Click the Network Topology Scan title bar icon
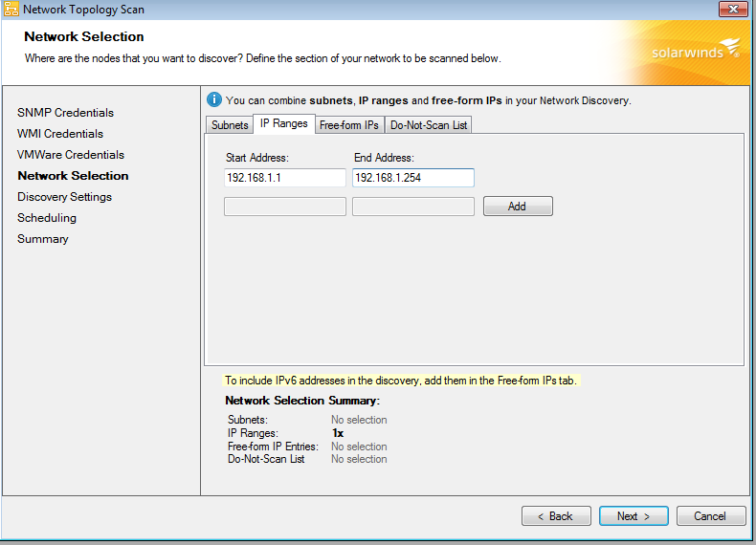Image resolution: width=756 pixels, height=545 pixels. click(11, 10)
